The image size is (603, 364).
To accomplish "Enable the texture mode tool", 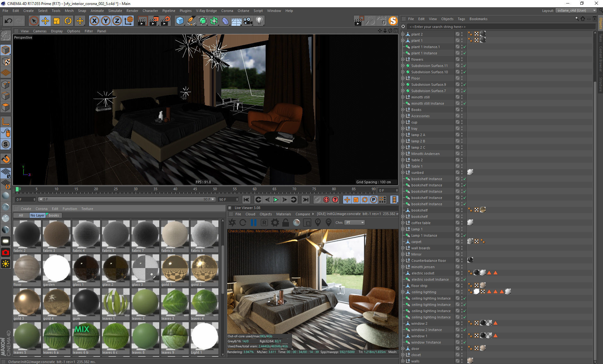I will (6, 62).
